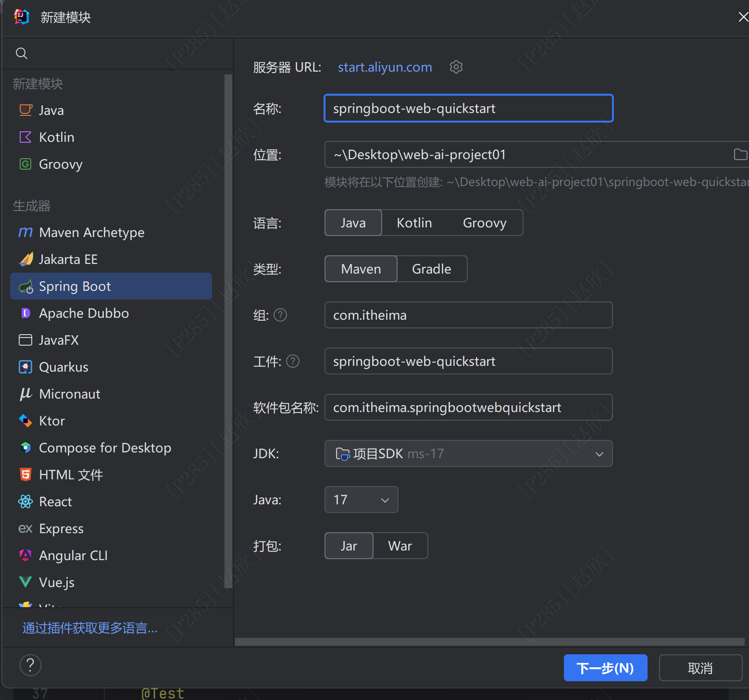749x700 pixels.
Task: Click the 工件 artifact field
Action: [469, 361]
